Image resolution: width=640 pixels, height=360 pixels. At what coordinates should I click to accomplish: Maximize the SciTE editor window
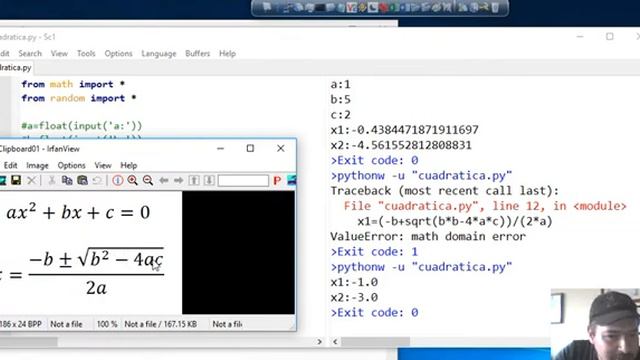click(609, 37)
